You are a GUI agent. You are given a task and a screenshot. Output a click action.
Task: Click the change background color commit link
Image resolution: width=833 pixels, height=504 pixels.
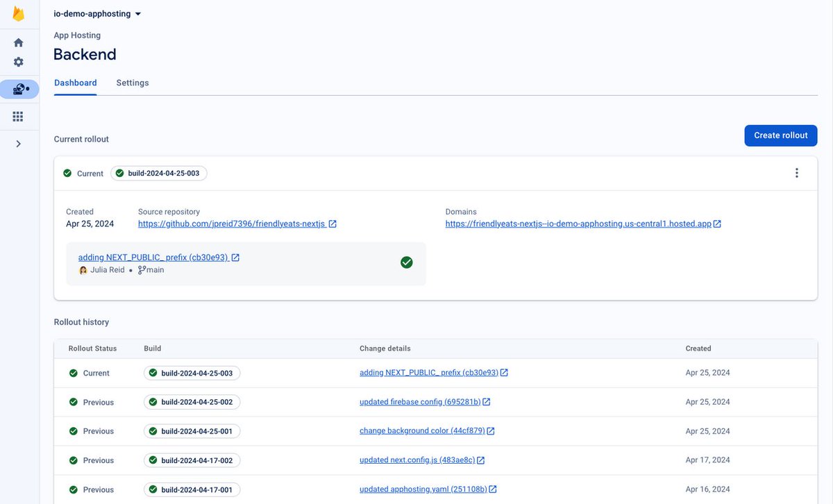pos(423,430)
